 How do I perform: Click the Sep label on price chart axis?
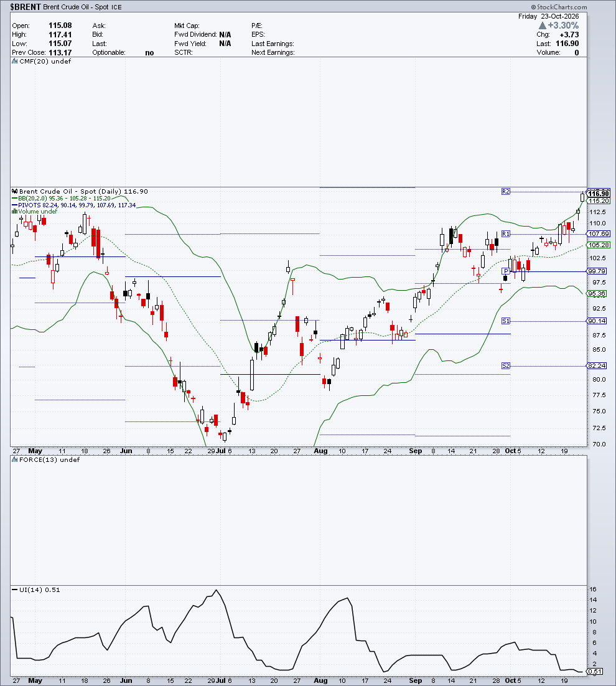pyautogui.click(x=415, y=451)
